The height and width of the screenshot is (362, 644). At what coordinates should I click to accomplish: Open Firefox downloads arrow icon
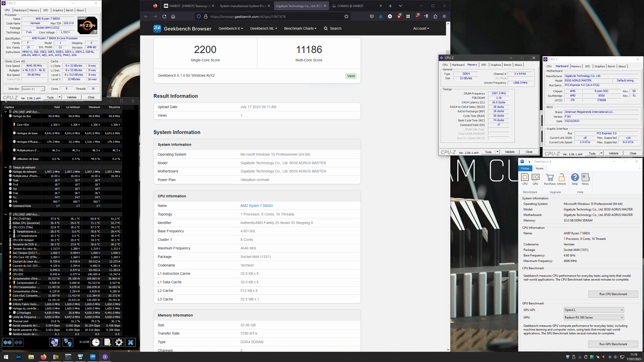pos(381,16)
